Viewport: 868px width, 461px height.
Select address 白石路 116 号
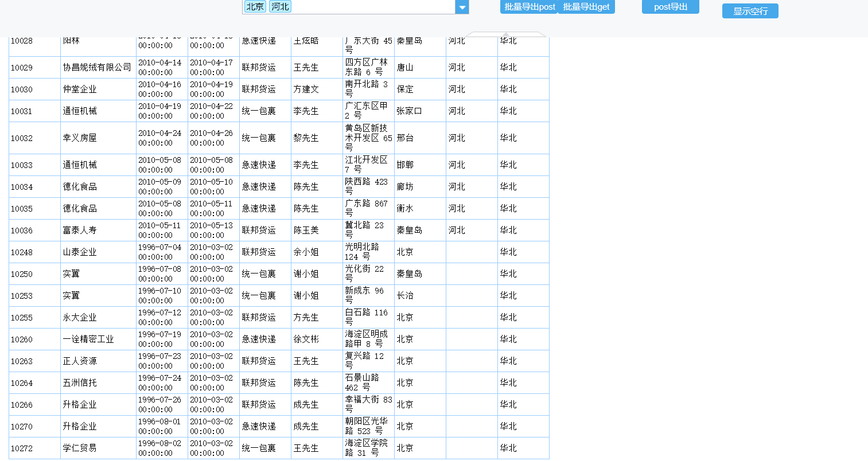click(x=368, y=318)
